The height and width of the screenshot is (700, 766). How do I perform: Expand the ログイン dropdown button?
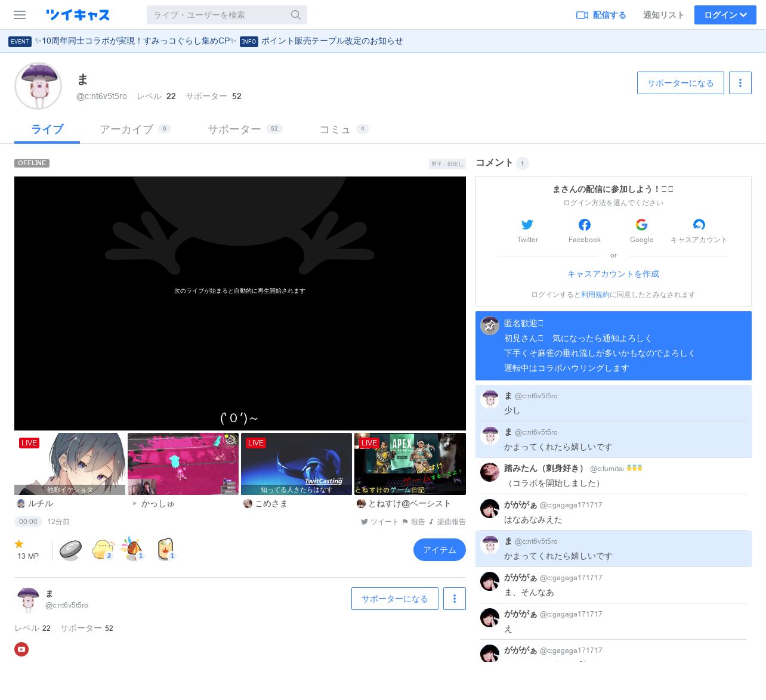point(725,15)
